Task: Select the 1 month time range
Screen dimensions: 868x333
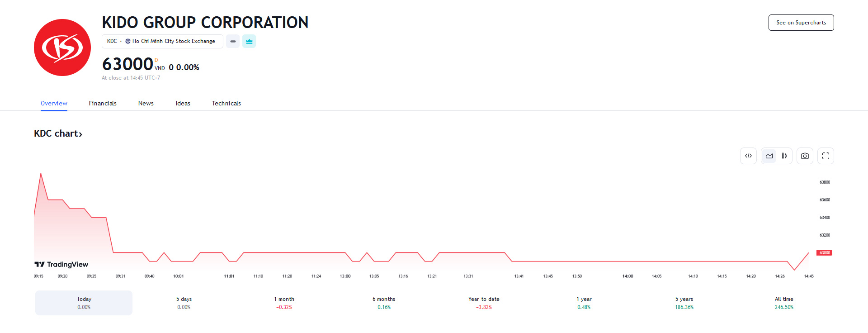Action: click(284, 303)
